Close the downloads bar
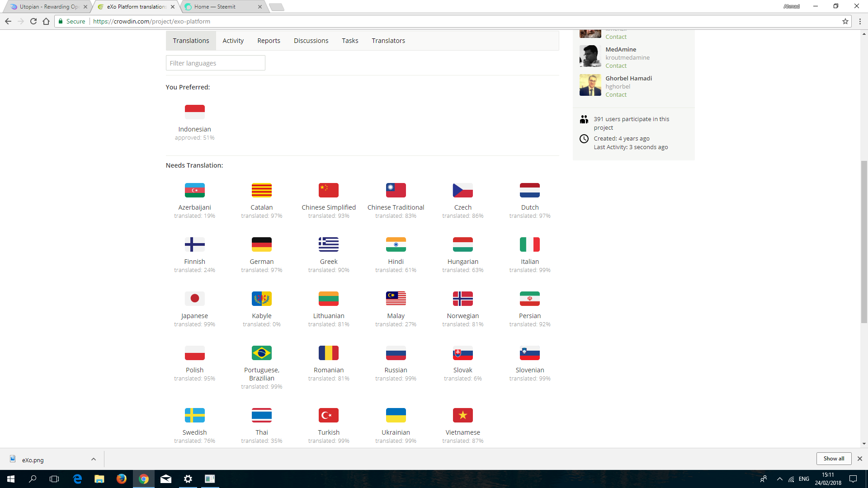868x488 pixels. [859, 459]
